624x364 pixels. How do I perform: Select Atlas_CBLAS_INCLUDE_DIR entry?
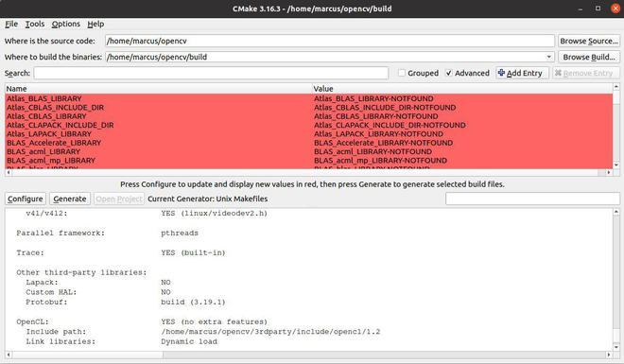tap(56, 108)
